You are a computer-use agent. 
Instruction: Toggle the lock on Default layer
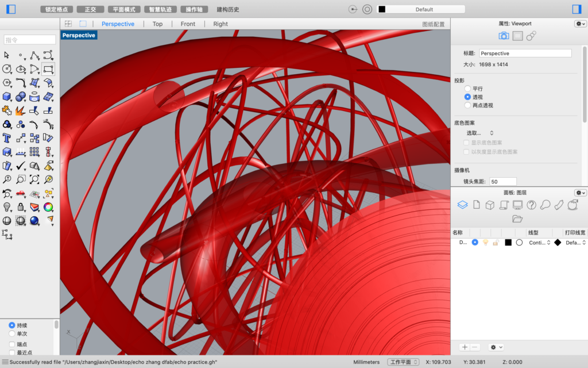pos(496,243)
